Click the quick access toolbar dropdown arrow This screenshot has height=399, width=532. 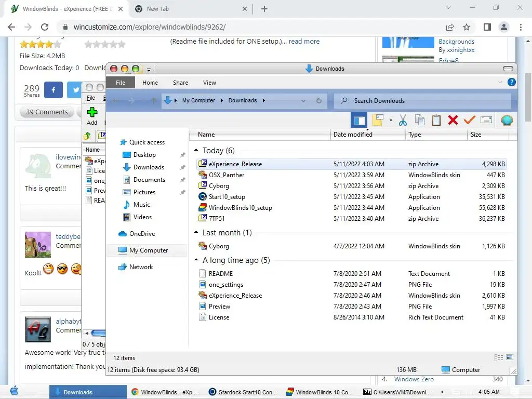[149, 70]
